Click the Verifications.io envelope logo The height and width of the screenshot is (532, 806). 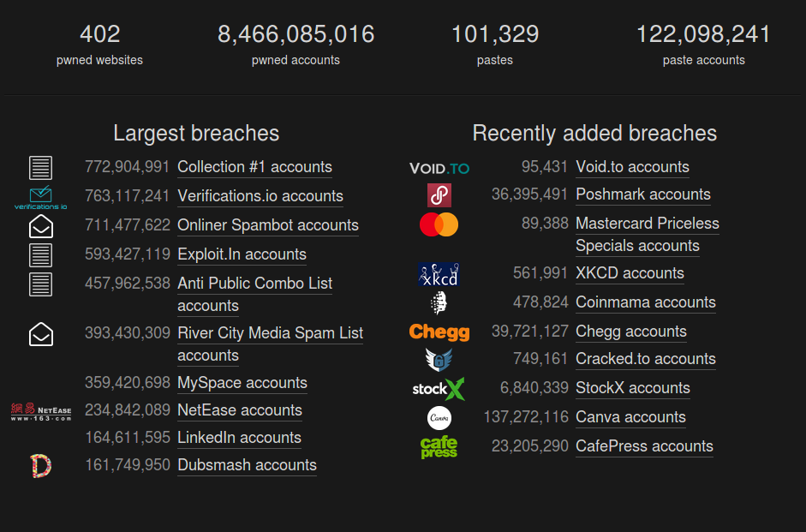coord(40,197)
